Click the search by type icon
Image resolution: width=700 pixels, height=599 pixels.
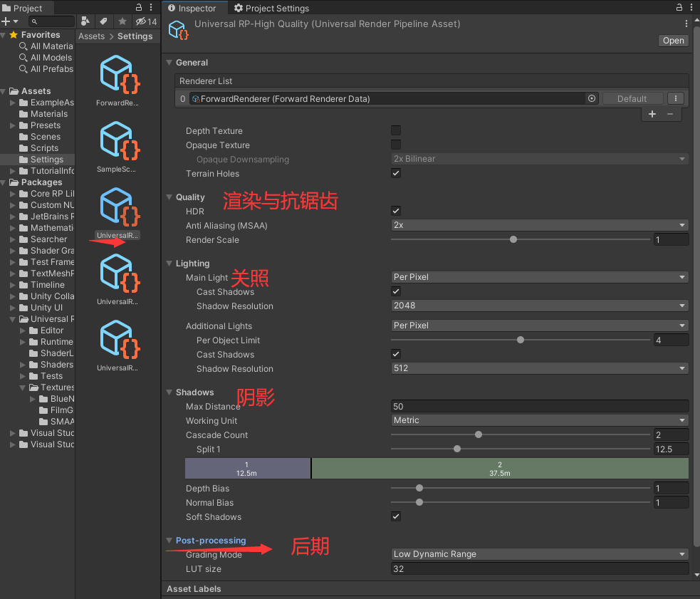[x=85, y=21]
